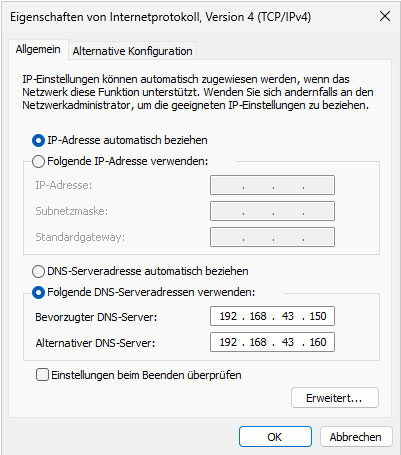401x455 pixels.
Task: Focus third octet 43 of Alternativer DNS-Server
Action: pos(288,342)
